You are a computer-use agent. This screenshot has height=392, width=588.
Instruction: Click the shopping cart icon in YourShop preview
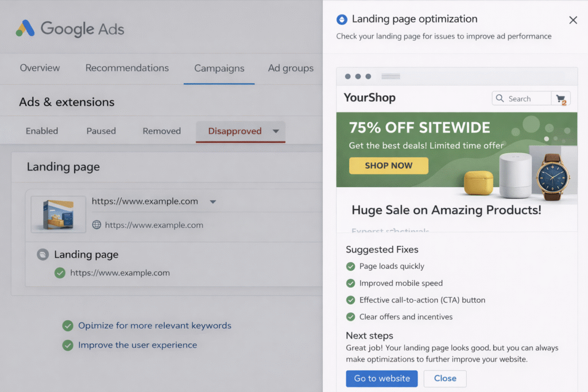[x=560, y=99]
